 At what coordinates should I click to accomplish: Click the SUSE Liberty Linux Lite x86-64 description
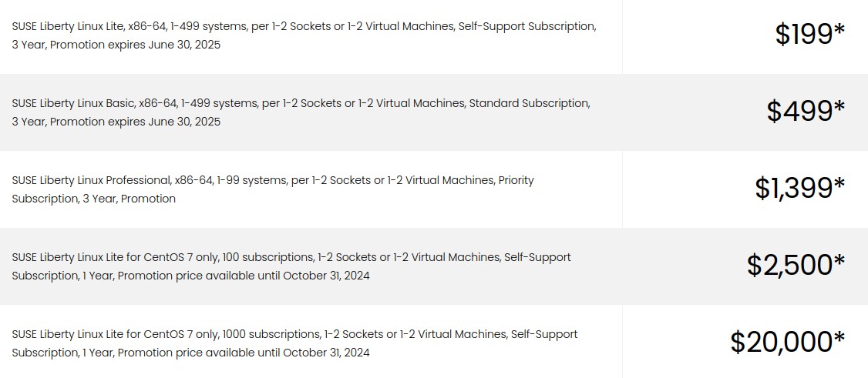click(x=304, y=35)
